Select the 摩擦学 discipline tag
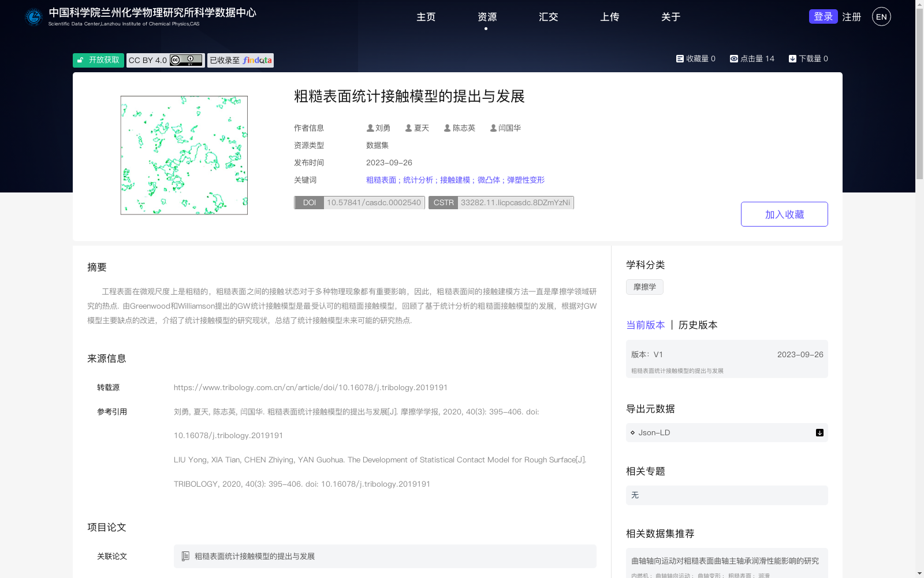Screen dimensions: 924x578 [644, 287]
